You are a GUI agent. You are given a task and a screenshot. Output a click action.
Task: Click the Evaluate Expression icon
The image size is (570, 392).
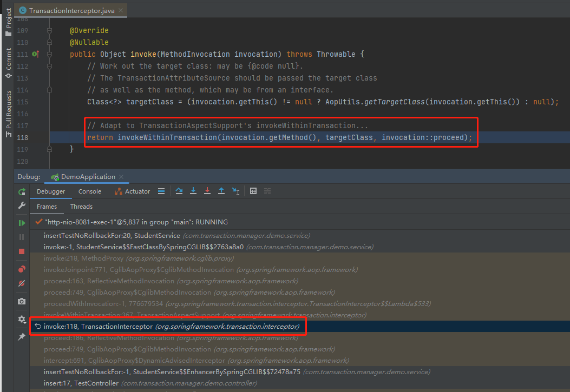(253, 191)
